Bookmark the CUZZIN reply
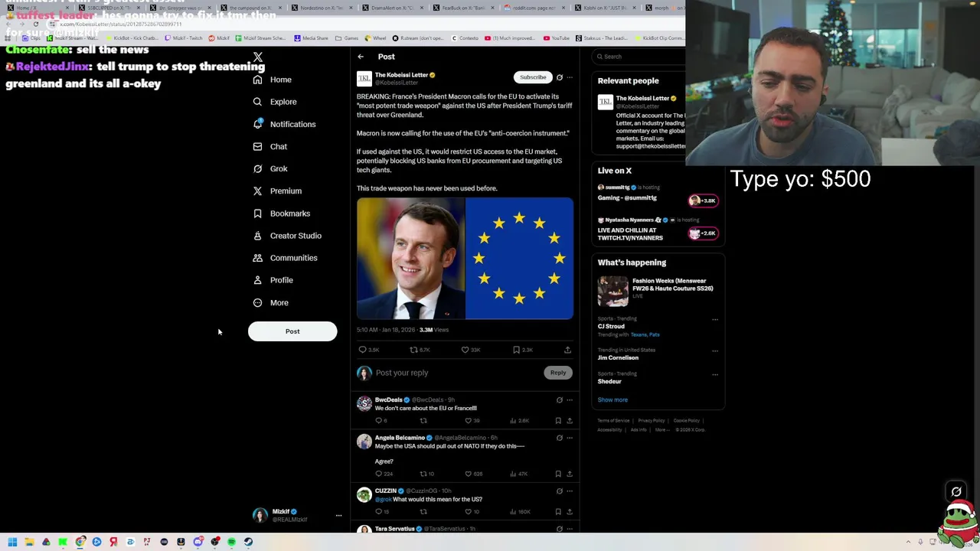 pos(558,512)
